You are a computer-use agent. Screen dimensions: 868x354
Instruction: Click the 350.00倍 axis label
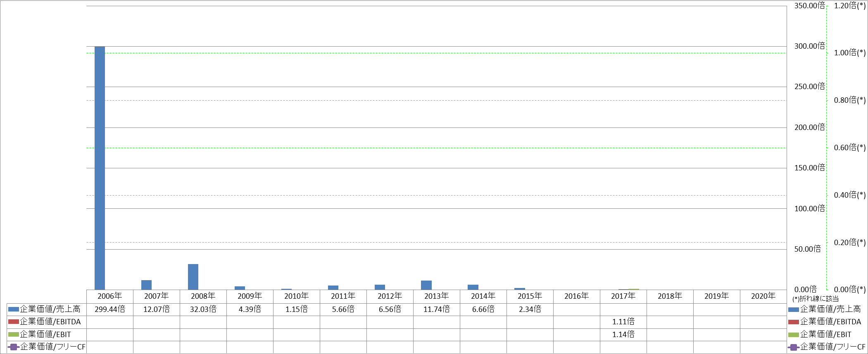pyautogui.click(x=810, y=6)
